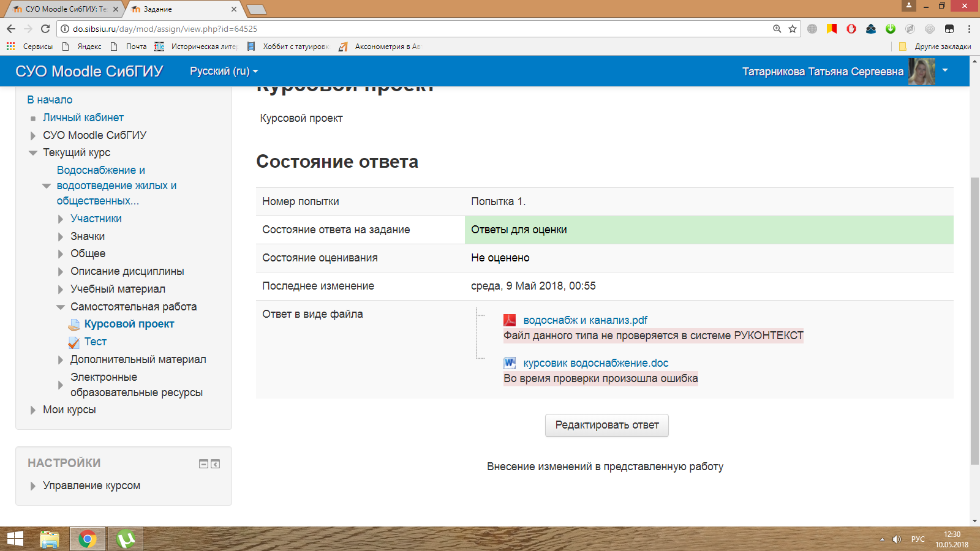Click the Курсовой проект assignment icon in sidebar
This screenshot has width=980, height=551.
(74, 324)
